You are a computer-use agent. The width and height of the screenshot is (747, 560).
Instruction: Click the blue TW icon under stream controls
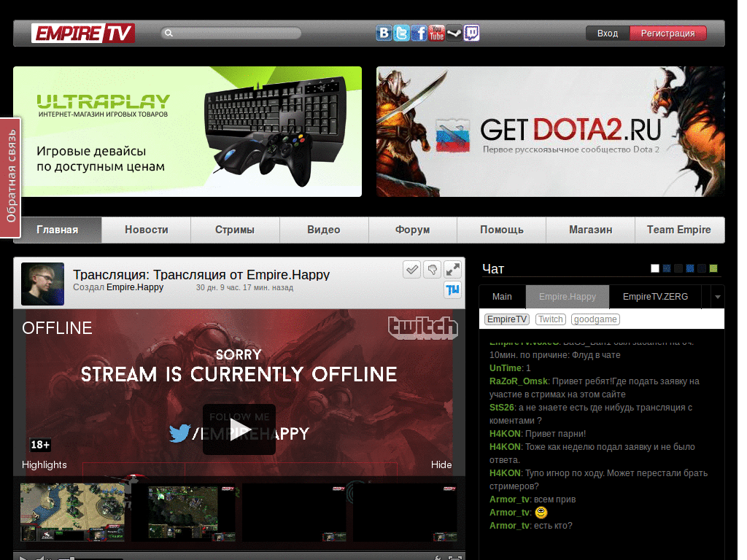452,289
